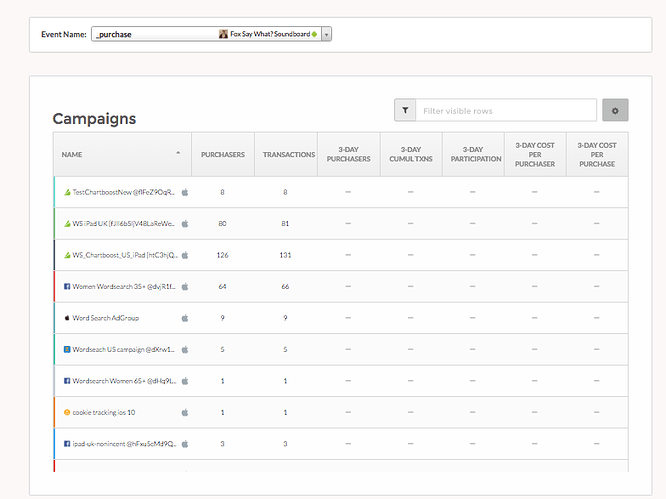Click Chartboost icon beside WS_Chartboost_US_iPad
The image size is (666, 499).
[x=67, y=255]
